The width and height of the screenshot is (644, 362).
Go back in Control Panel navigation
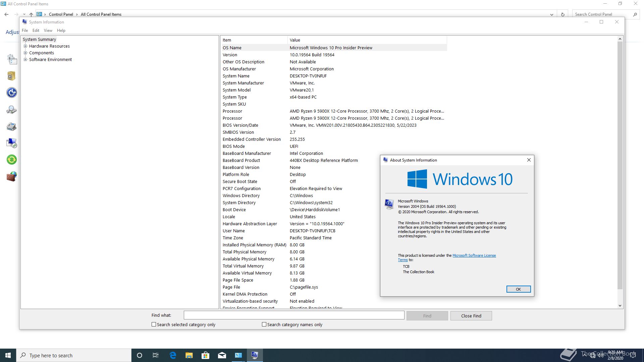(6, 14)
